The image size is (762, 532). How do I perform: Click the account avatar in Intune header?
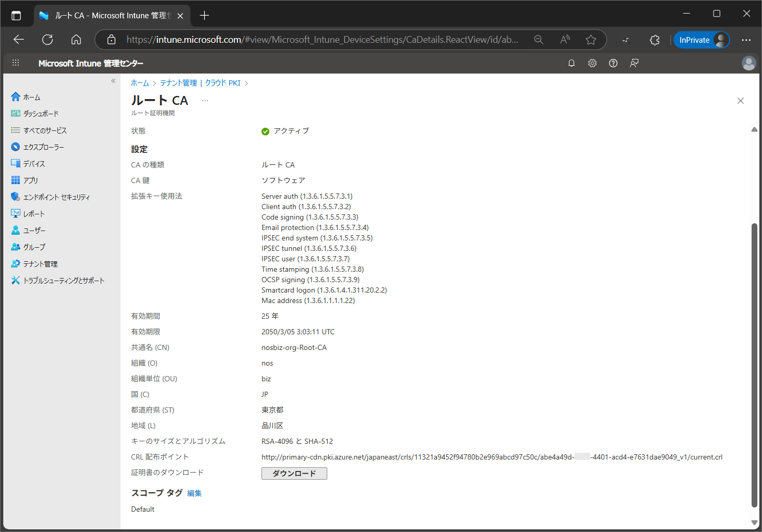click(748, 63)
